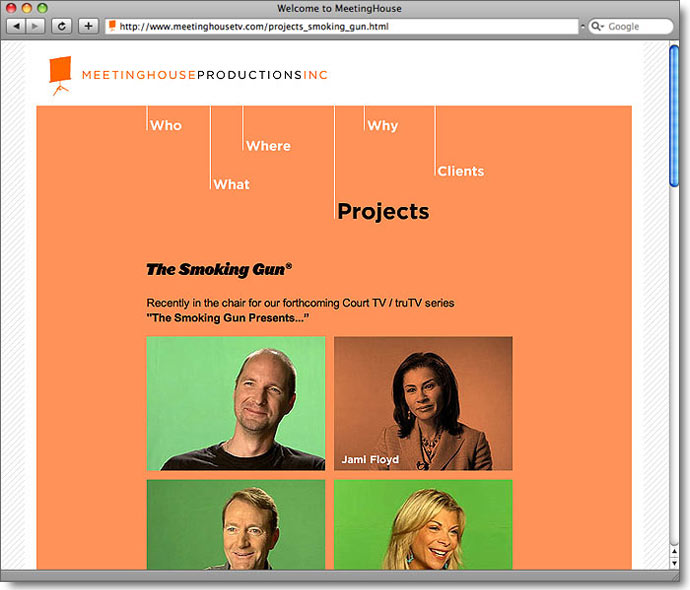Click the Google search field
The height and width of the screenshot is (590, 690).
click(631, 26)
